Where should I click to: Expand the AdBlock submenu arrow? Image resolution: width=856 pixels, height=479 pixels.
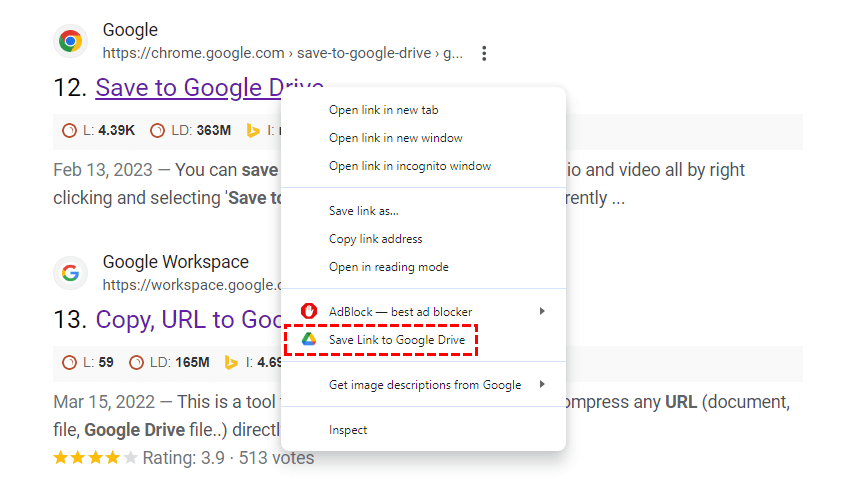tap(542, 311)
